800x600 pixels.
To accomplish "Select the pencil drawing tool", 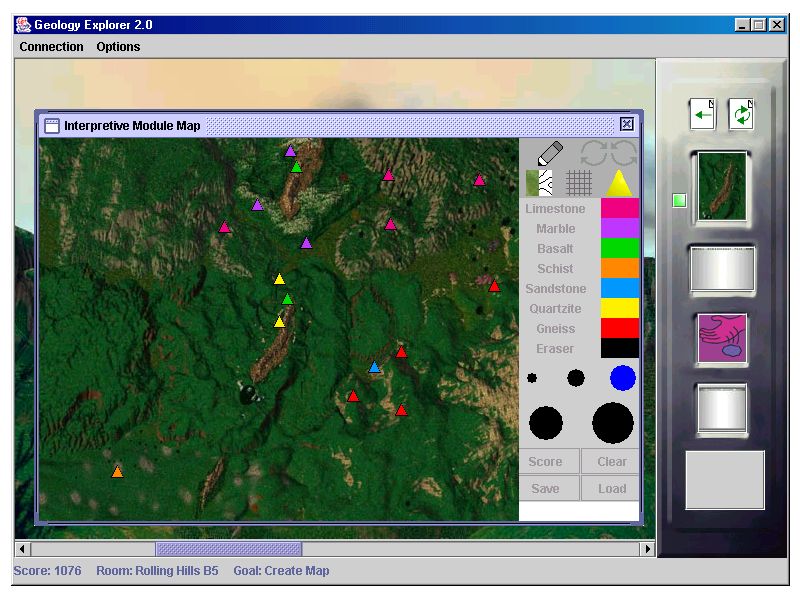I will [550, 153].
